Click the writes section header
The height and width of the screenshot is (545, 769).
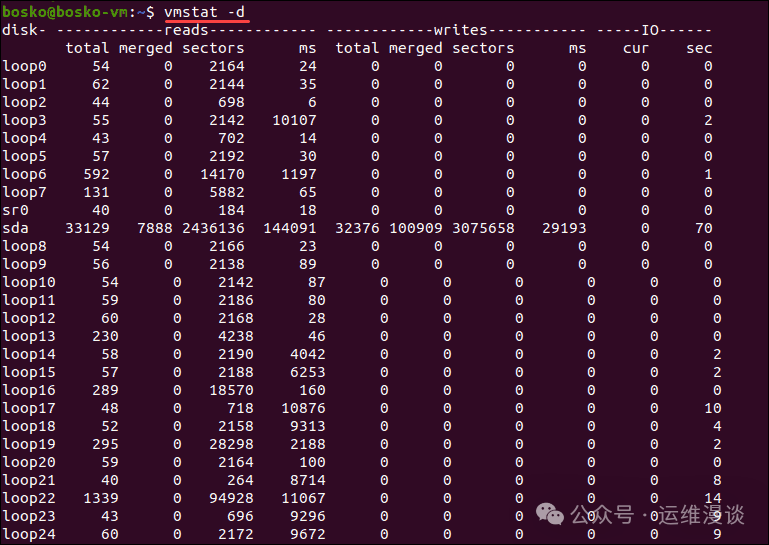[461, 30]
